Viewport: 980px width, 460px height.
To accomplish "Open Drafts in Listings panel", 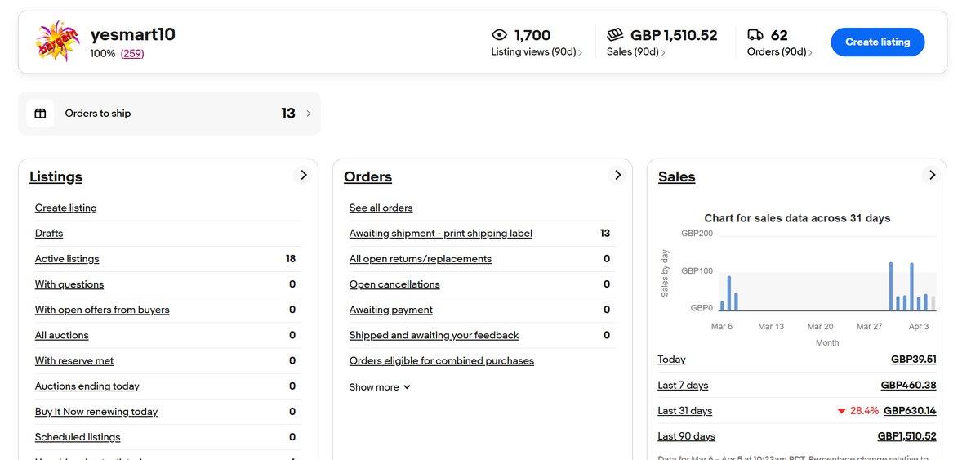I will 49,234.
